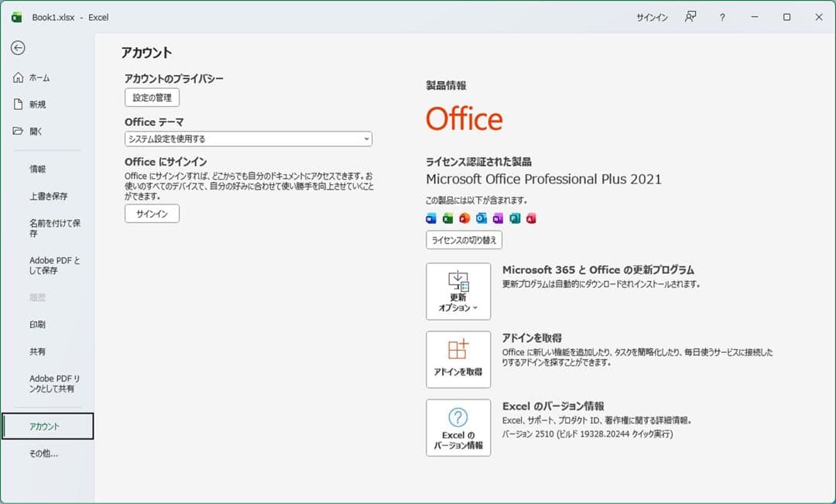
Task: Click the サインイン button under Office にサインイン
Action: pos(151,213)
